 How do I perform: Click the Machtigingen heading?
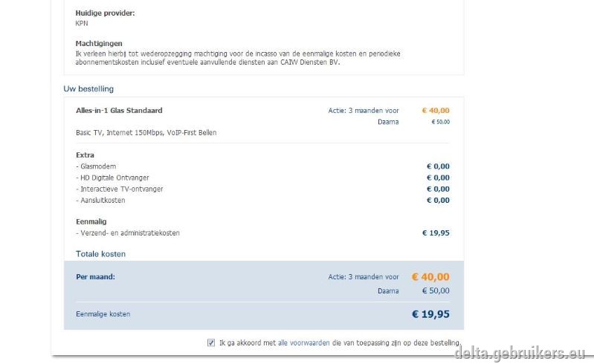coord(99,44)
